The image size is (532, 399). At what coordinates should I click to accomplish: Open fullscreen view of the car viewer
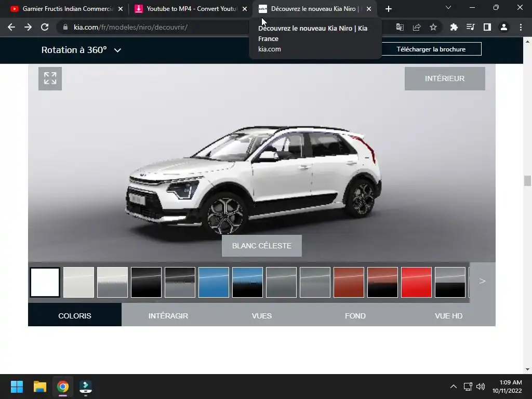(x=50, y=78)
